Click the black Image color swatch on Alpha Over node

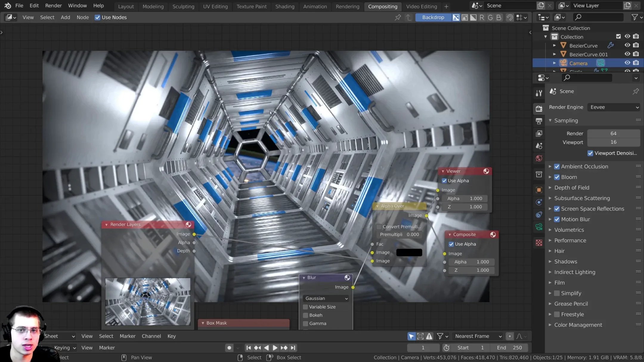click(x=409, y=252)
